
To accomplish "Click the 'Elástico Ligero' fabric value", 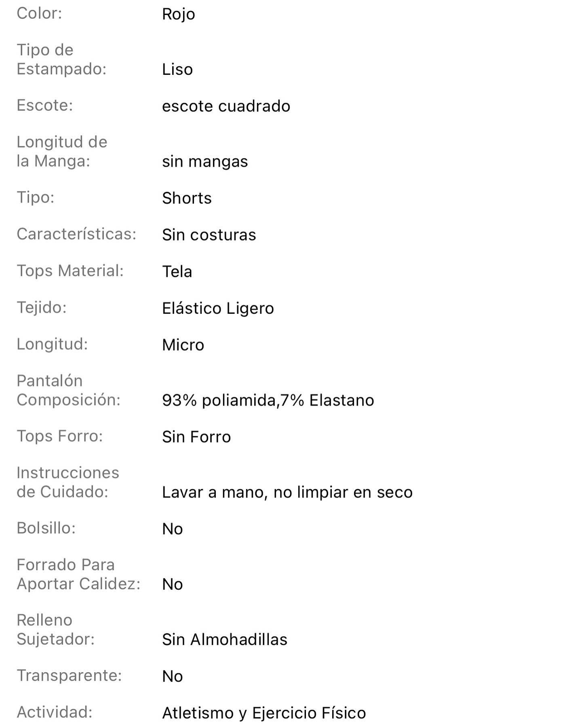I will click(x=218, y=309).
